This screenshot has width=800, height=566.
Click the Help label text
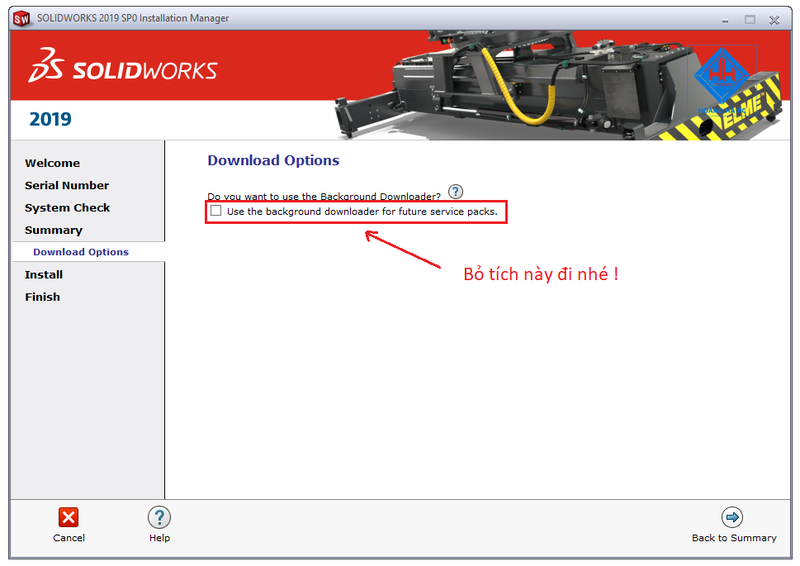click(x=160, y=538)
